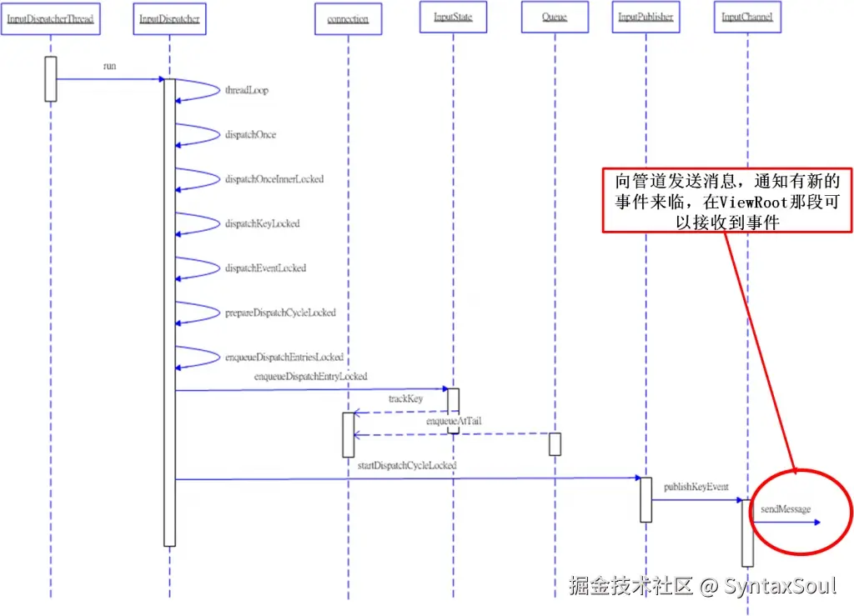Click the connection lifeline label
The height and width of the screenshot is (616, 854).
348,18
